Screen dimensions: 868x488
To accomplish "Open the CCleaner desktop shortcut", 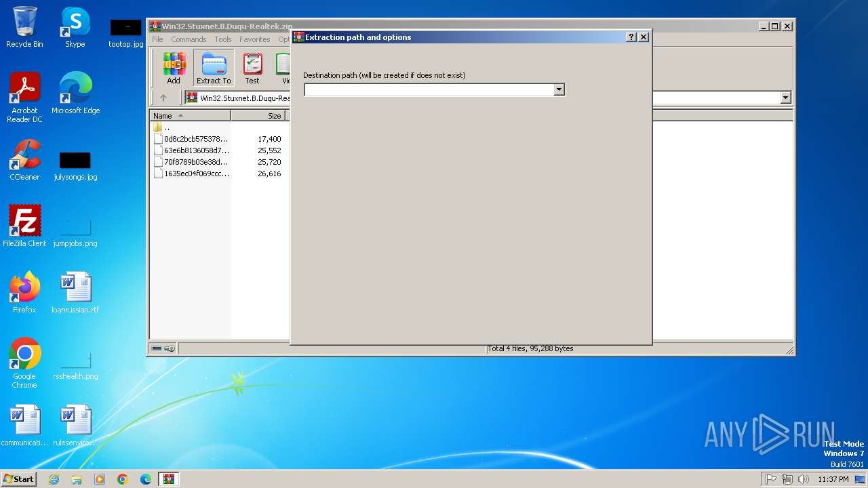I will (x=24, y=160).
